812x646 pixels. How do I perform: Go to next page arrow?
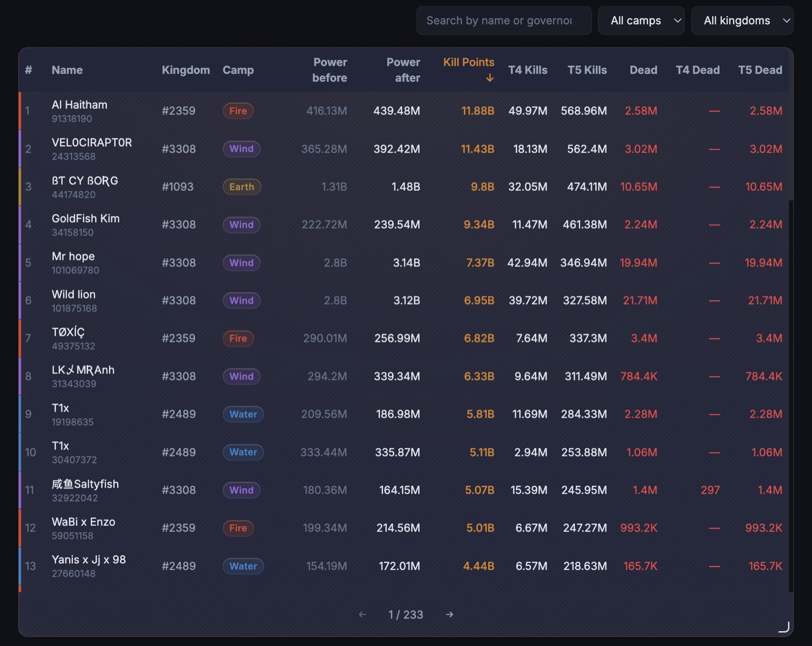click(450, 615)
